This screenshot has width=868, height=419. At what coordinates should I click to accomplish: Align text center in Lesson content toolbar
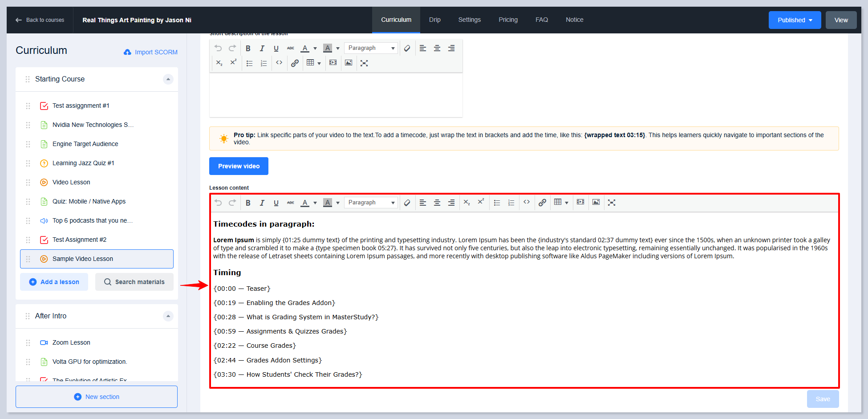(x=437, y=203)
